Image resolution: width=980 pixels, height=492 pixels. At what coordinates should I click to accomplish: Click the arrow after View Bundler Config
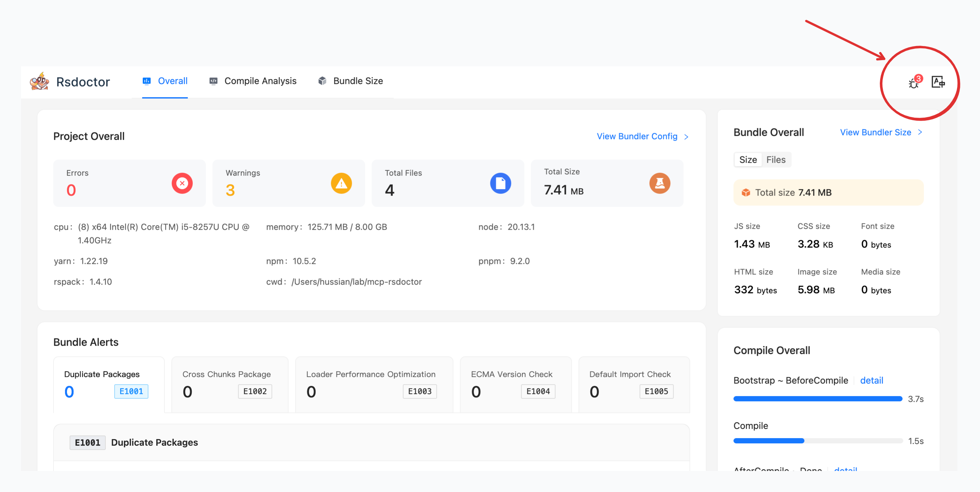[686, 137]
